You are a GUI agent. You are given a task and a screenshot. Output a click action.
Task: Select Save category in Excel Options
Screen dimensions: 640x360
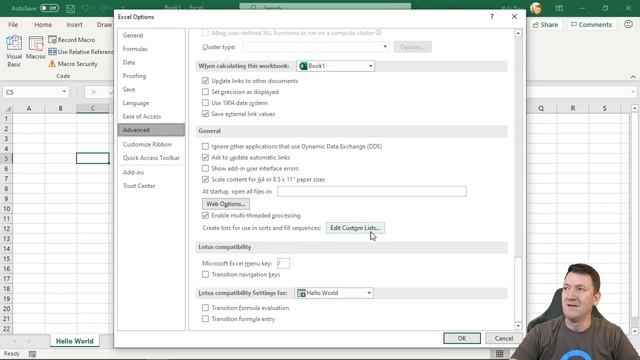click(x=151, y=89)
